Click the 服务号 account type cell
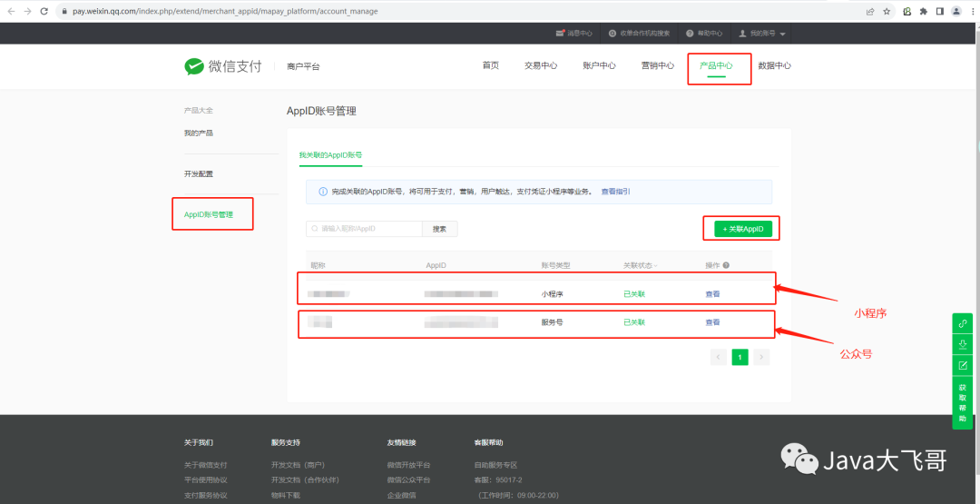The width and height of the screenshot is (980, 504). pyautogui.click(x=552, y=322)
